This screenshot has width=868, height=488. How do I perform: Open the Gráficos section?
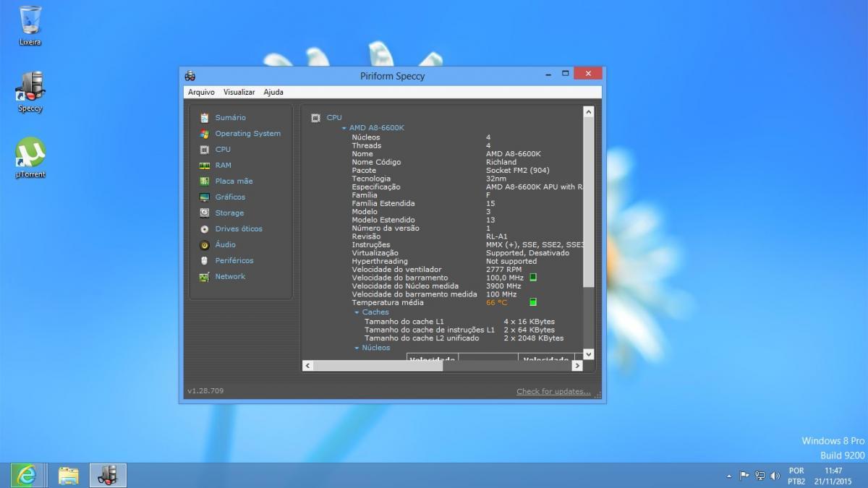coord(230,197)
